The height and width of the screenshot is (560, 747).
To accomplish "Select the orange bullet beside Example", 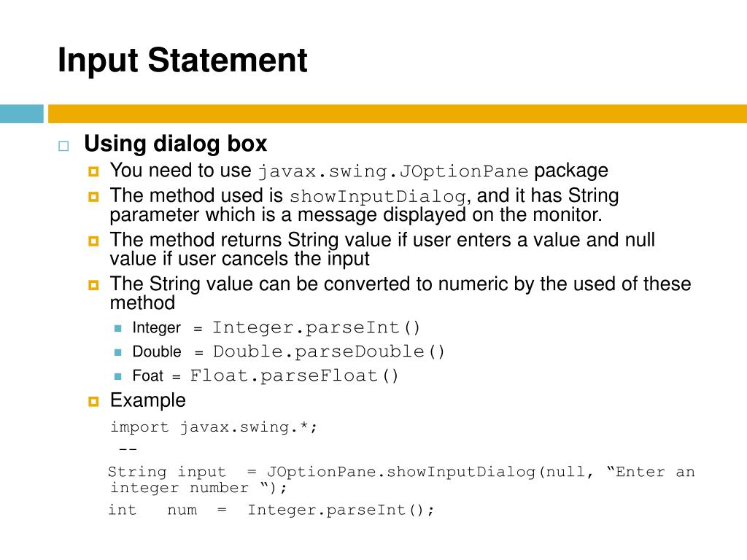I will [x=93, y=402].
